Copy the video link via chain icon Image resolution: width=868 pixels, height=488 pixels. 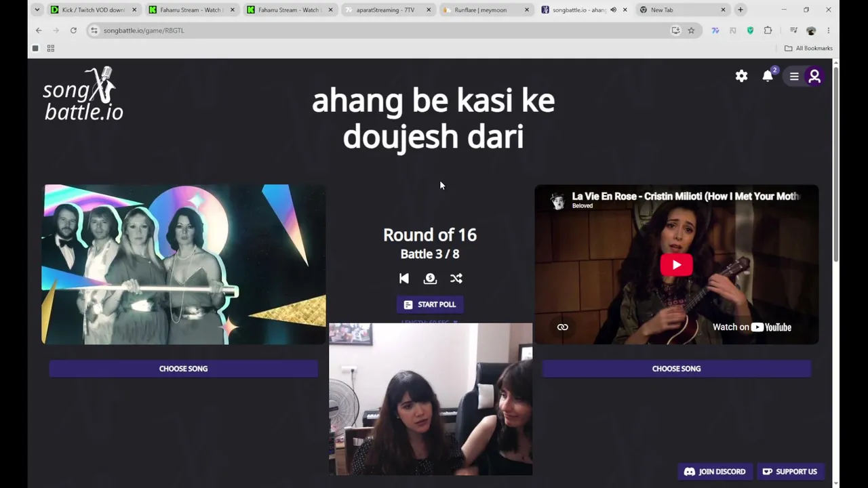pyautogui.click(x=562, y=327)
